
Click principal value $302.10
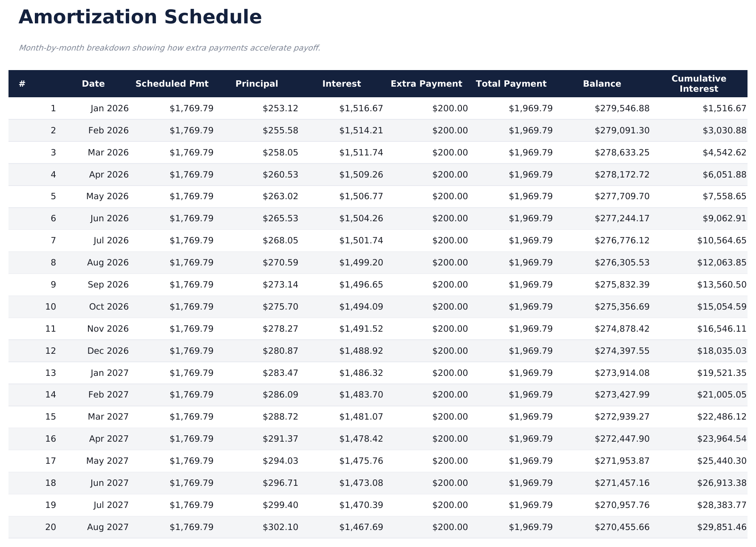(x=280, y=527)
